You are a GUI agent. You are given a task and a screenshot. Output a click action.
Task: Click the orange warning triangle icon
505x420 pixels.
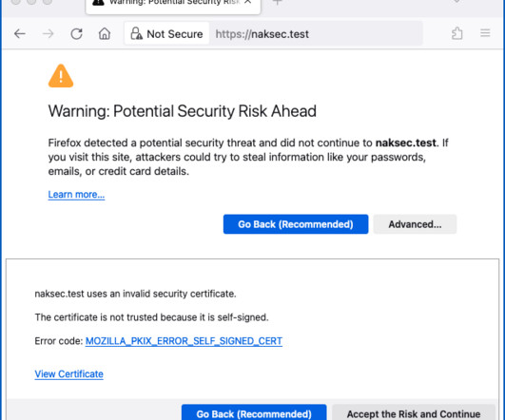click(x=61, y=76)
